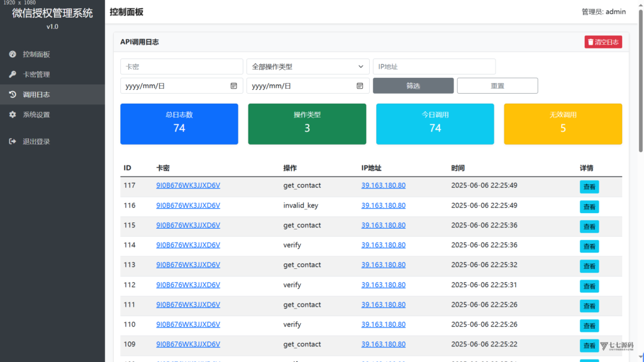This screenshot has width=644, height=362.
Task: Click verify operation in row 110
Action: [x=292, y=324]
